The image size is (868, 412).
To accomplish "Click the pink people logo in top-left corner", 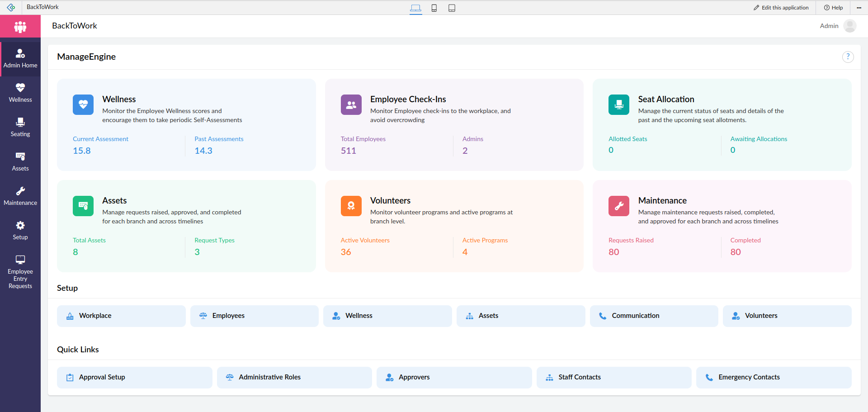I will point(20,26).
